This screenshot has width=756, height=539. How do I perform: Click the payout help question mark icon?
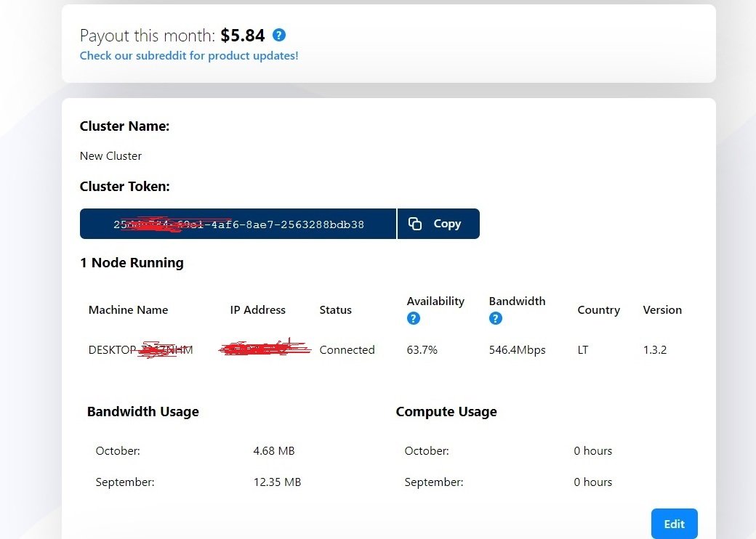tap(278, 35)
